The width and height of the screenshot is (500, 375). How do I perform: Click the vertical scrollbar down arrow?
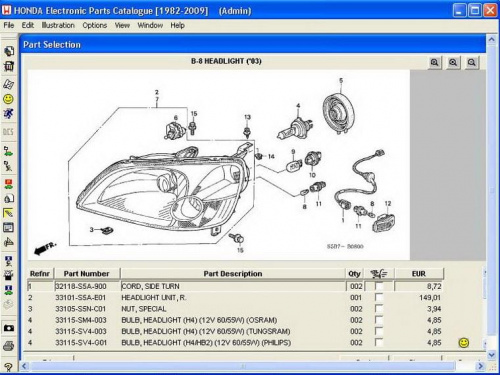point(491,355)
